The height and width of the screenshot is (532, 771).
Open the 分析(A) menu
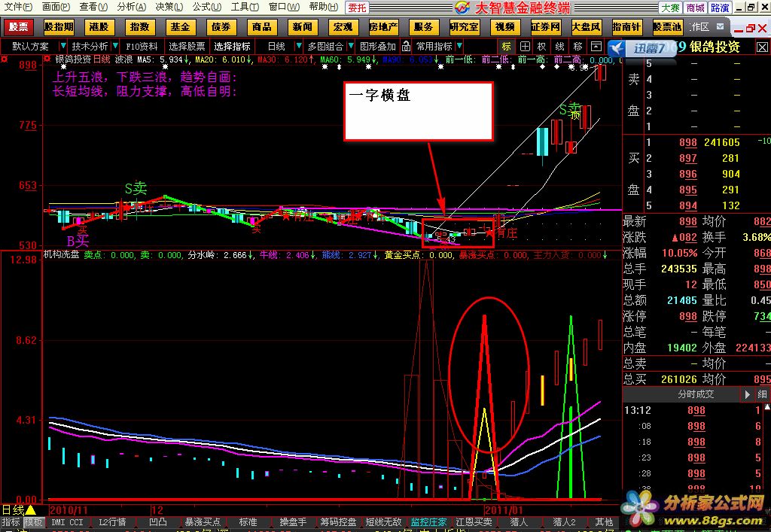(131, 7)
